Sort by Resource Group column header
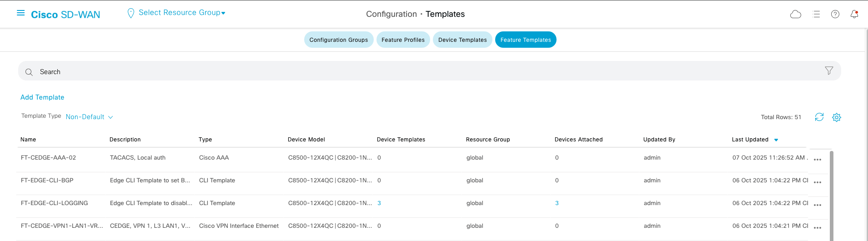The width and height of the screenshot is (868, 241). (488, 140)
